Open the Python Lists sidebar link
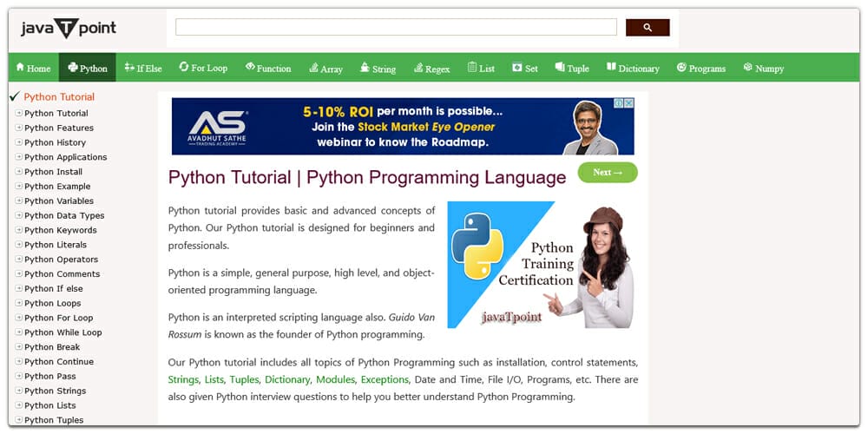This screenshot has height=434, width=868. tap(50, 405)
